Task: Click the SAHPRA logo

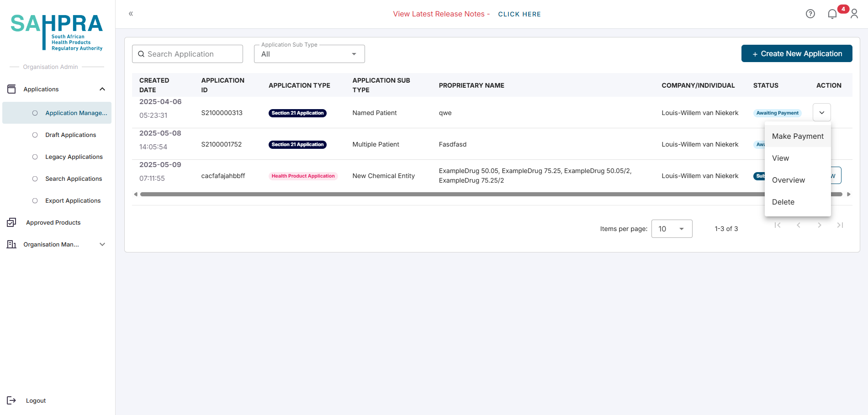Action: click(x=57, y=32)
